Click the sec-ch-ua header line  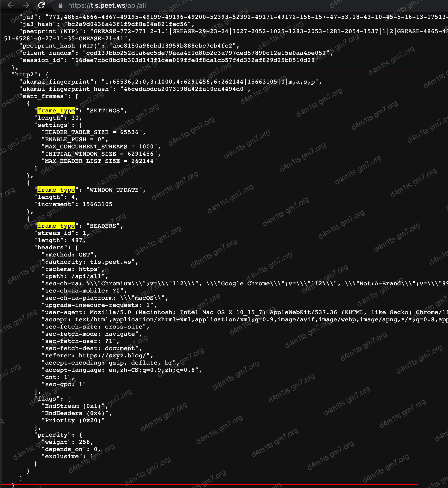pyautogui.click(x=245, y=284)
